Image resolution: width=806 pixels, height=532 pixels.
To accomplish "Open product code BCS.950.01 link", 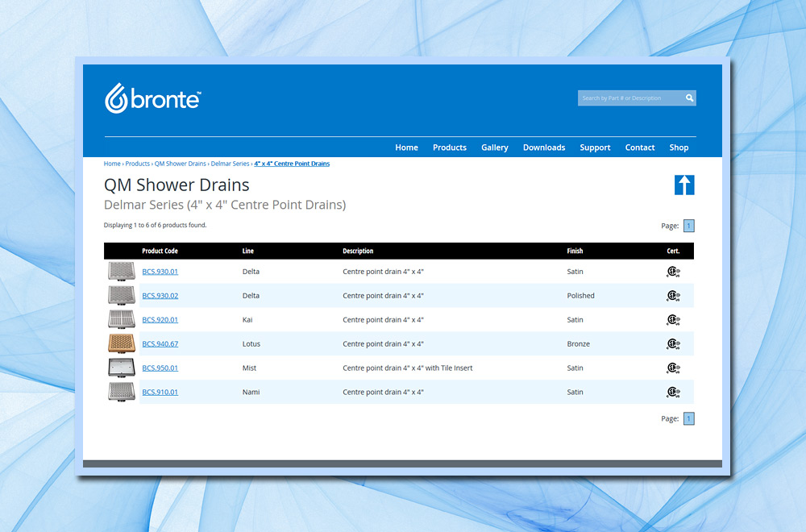I will 160,368.
